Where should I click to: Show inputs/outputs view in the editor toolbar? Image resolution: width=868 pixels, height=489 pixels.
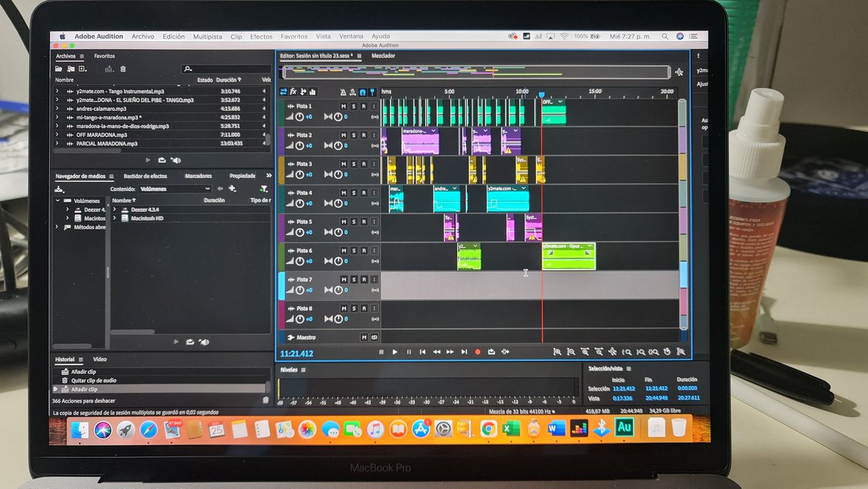pos(284,92)
